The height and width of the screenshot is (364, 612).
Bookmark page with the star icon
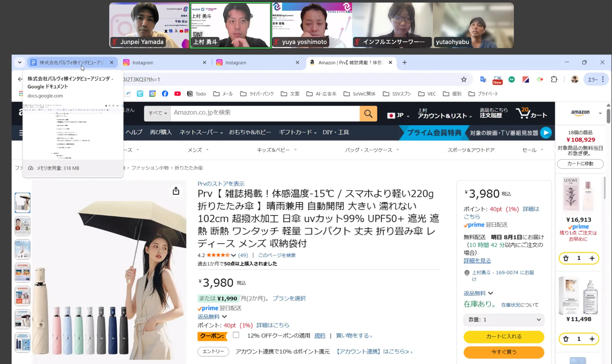pos(464,79)
